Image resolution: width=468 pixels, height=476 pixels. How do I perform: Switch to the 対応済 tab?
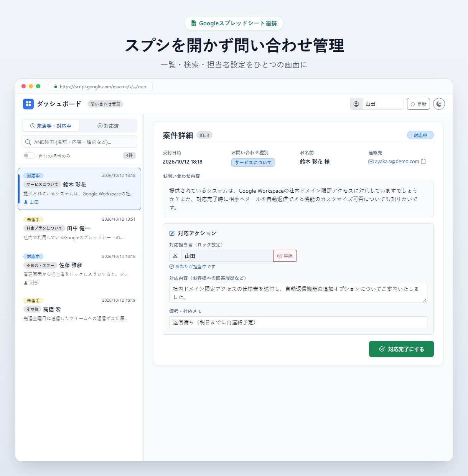pos(108,126)
